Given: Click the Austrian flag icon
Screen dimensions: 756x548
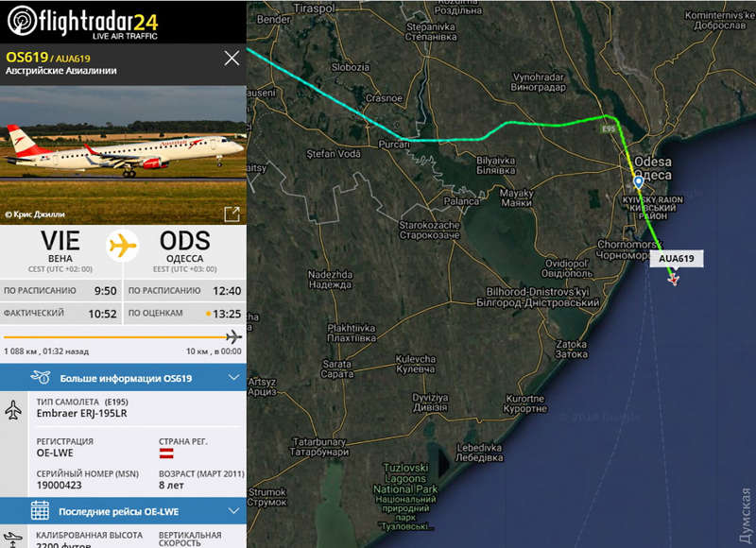Looking at the screenshot, I should pos(166,454).
